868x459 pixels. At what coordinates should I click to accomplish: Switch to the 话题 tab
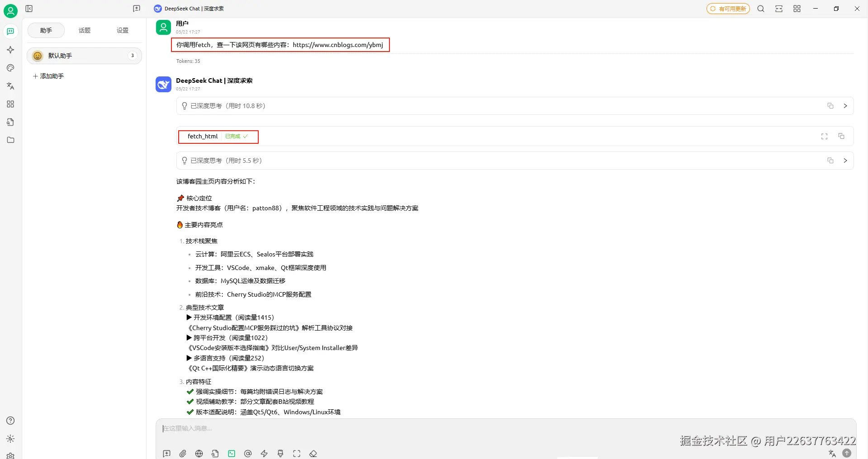point(85,30)
